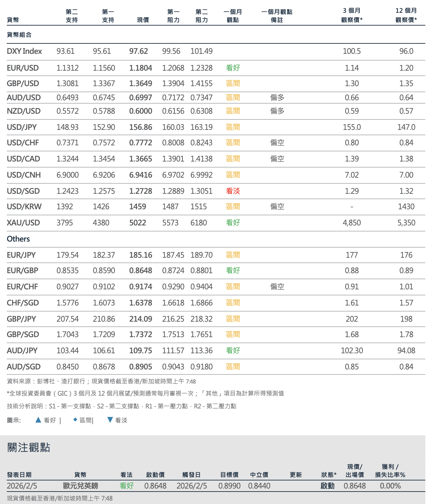
Task: Click the 偏空 remark in USD/KRW row
Action: (277, 207)
